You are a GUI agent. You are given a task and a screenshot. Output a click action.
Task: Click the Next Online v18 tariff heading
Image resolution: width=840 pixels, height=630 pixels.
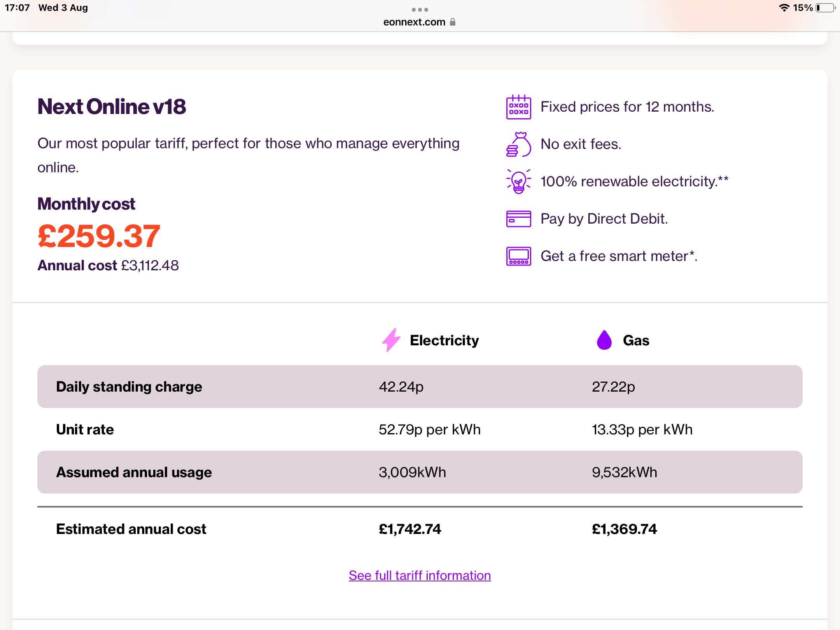pos(112,107)
